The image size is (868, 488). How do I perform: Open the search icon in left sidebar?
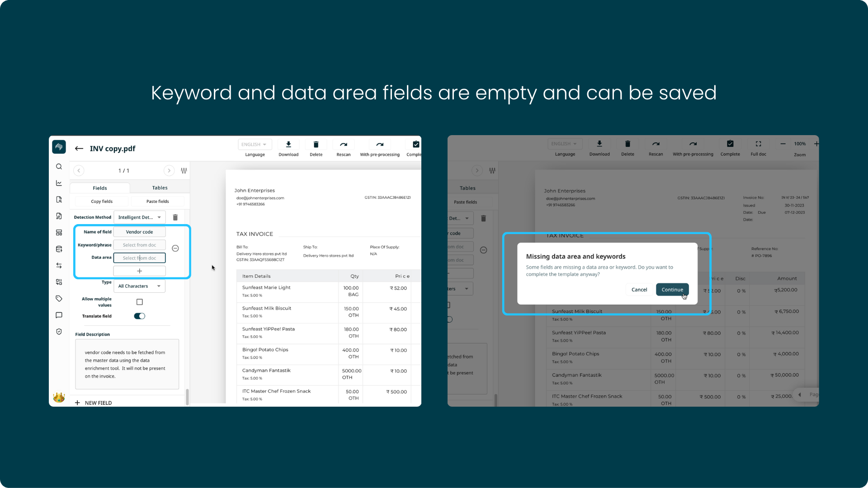pyautogui.click(x=59, y=167)
